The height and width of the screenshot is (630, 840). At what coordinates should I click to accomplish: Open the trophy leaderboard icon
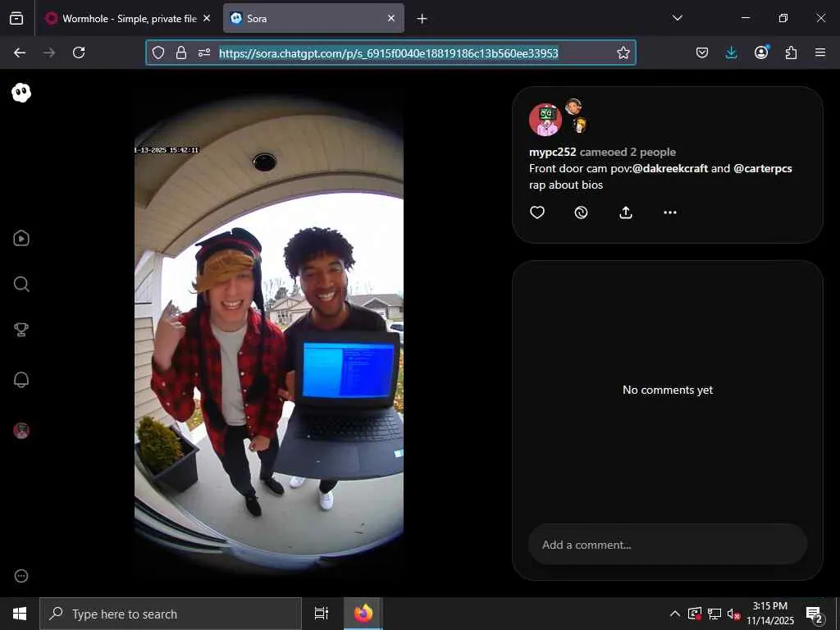pyautogui.click(x=21, y=330)
